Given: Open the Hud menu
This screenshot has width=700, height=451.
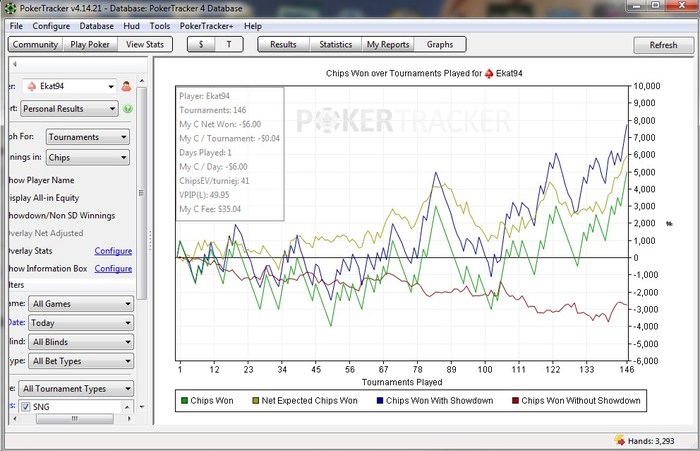Looking at the screenshot, I should point(131,26).
